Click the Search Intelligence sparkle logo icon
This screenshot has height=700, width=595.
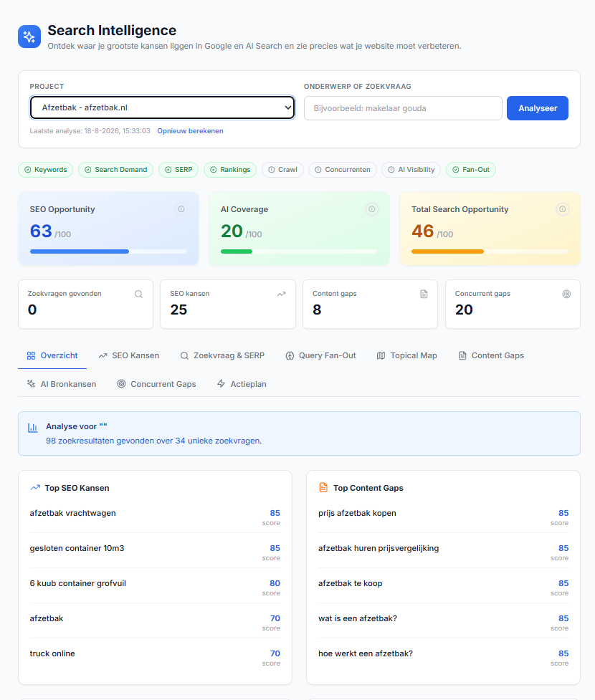(29, 37)
